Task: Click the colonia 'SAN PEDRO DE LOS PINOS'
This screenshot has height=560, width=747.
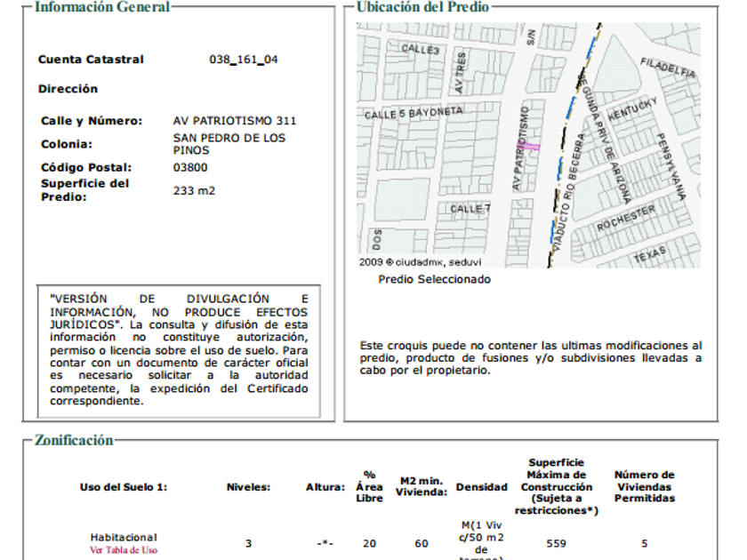Action: click(229, 144)
